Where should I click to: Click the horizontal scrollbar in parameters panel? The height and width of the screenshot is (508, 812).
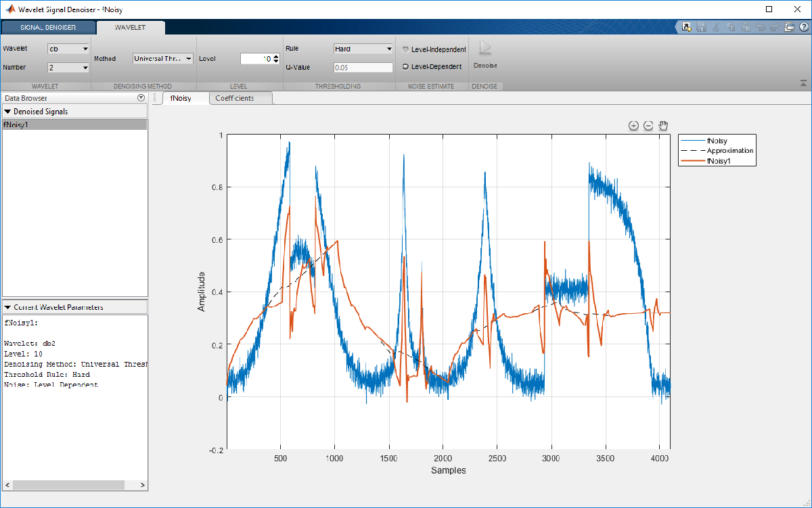[x=68, y=485]
